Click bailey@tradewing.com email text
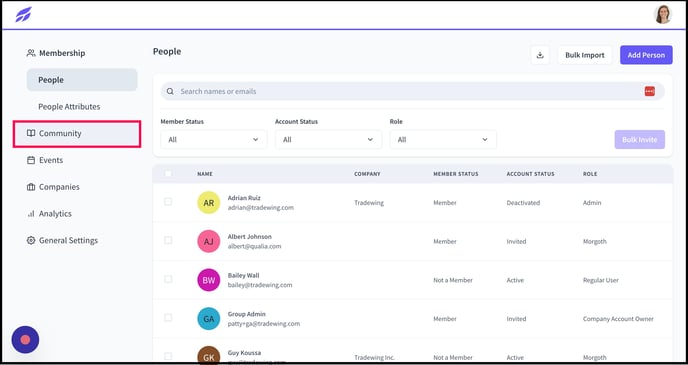Viewport: 688px width, 365px height. (x=260, y=285)
